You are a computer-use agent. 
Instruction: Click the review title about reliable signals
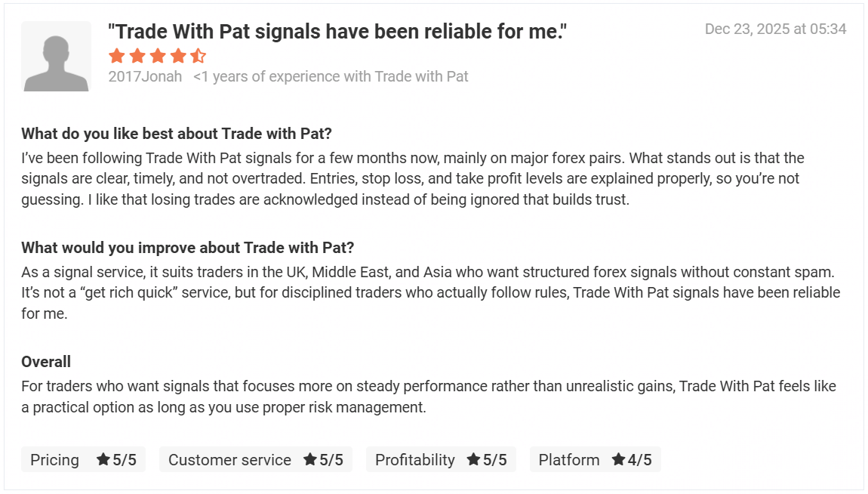(x=337, y=32)
